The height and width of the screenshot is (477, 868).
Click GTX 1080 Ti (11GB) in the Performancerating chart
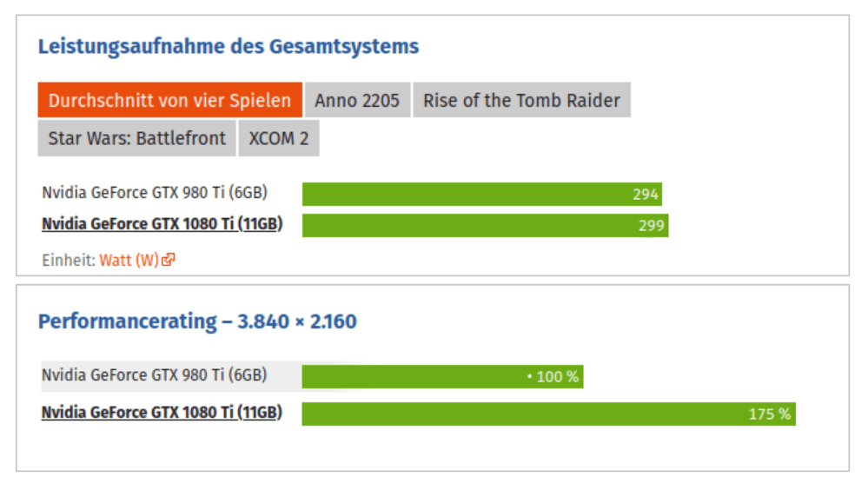point(162,412)
